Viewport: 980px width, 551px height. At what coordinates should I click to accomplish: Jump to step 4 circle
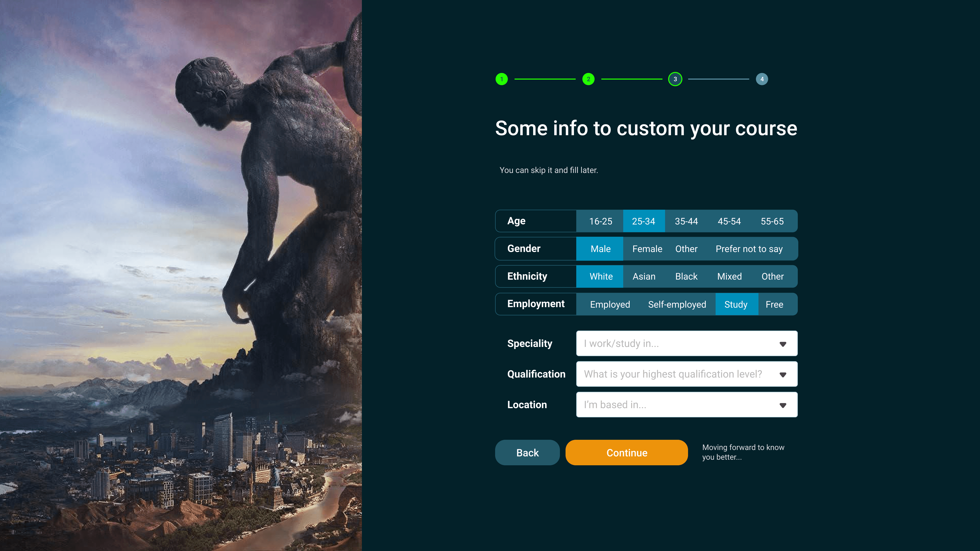click(x=762, y=79)
